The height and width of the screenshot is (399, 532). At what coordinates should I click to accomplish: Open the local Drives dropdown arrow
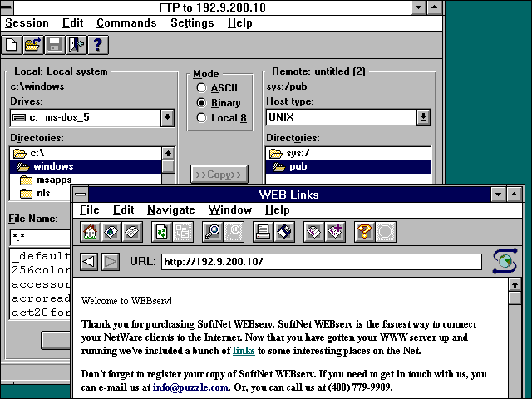[x=167, y=118]
